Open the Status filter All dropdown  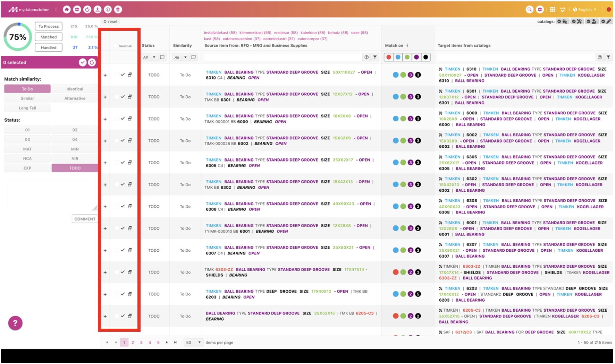click(x=149, y=57)
